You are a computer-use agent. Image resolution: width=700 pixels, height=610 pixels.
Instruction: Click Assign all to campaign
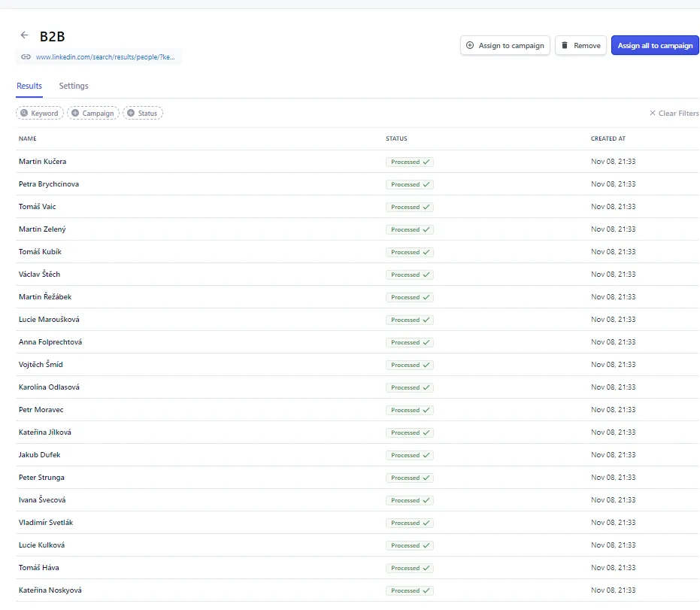pos(655,46)
